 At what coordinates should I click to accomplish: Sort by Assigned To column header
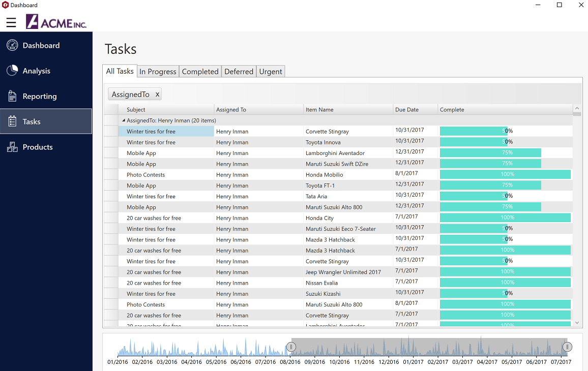tap(259, 110)
